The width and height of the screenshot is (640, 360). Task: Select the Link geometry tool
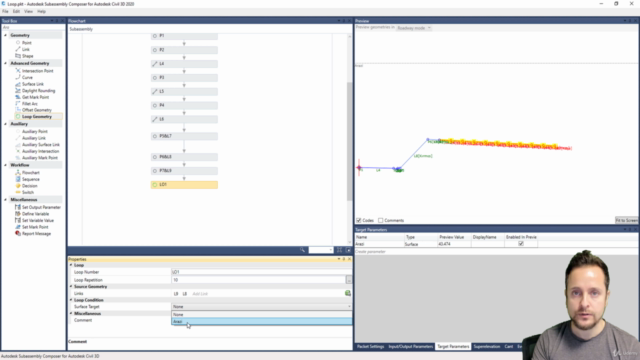(x=26, y=49)
